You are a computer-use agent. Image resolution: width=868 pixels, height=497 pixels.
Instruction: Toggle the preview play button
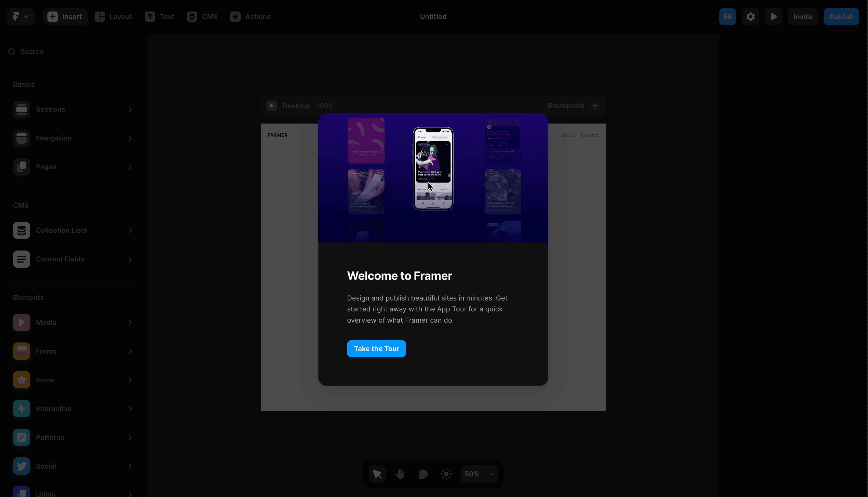[x=774, y=16]
